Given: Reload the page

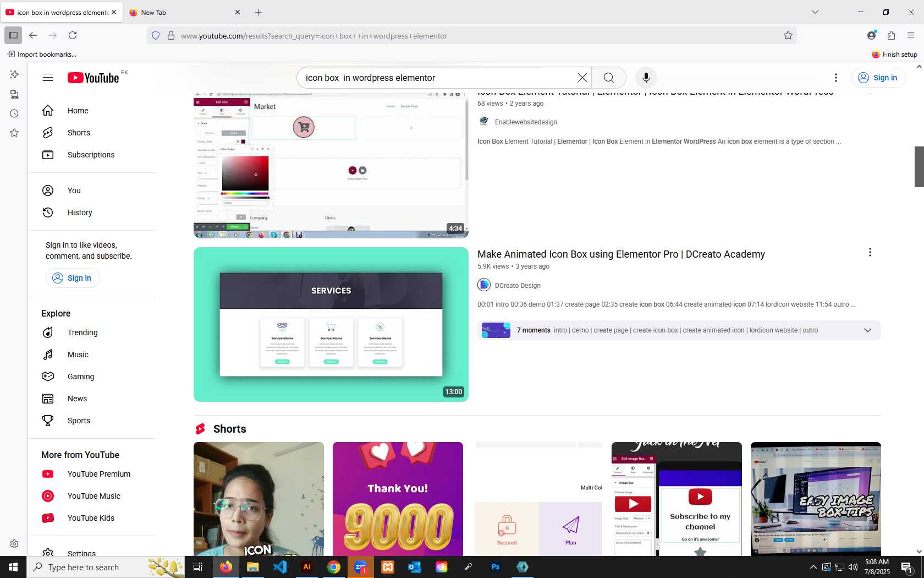Looking at the screenshot, I should (73, 35).
